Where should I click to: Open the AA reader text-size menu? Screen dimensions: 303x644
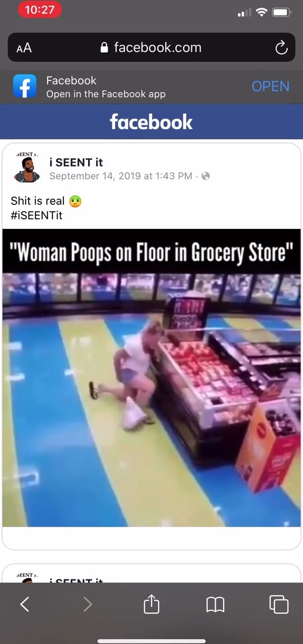point(24,48)
